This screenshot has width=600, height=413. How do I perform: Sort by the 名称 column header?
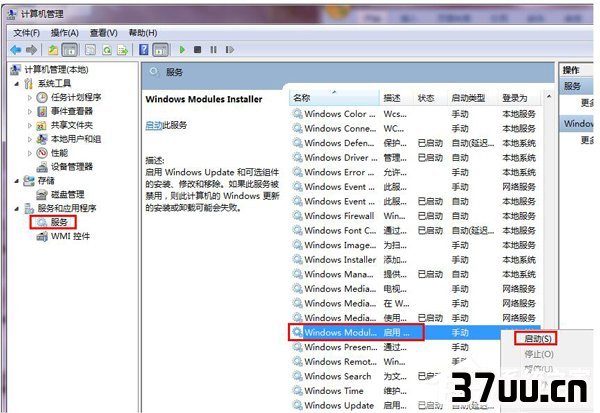click(x=334, y=98)
